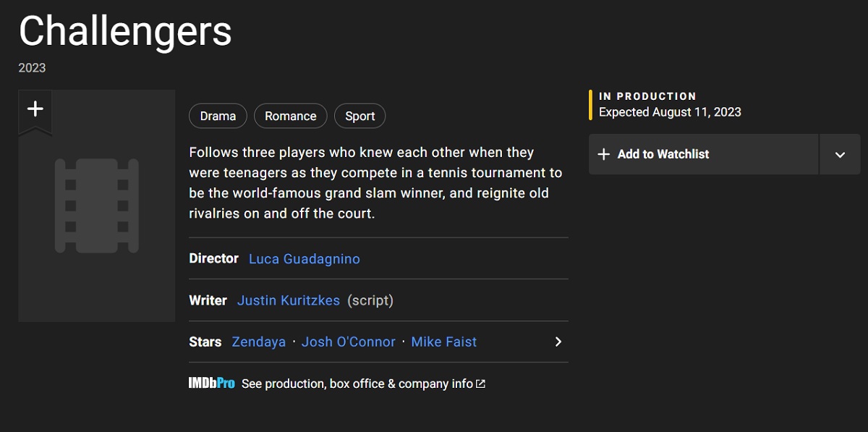Open director Luca Guadagnino's page
Image resolution: width=868 pixels, height=432 pixels.
(x=305, y=258)
